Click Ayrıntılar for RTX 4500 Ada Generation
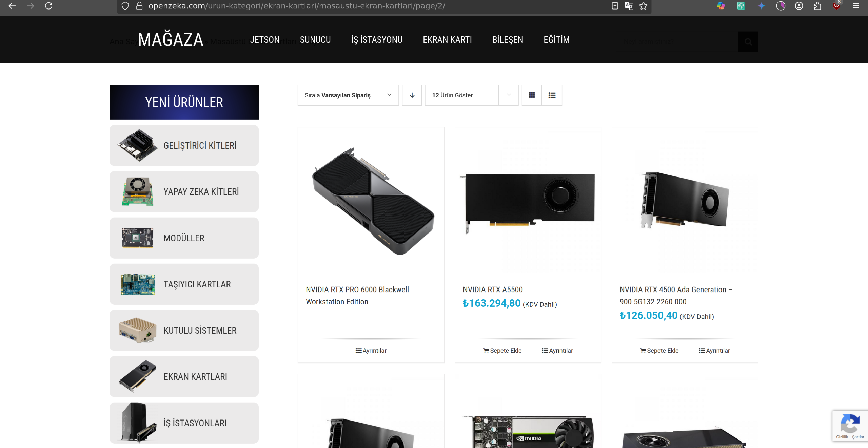Screen dimensions: 868x448 [714, 351]
